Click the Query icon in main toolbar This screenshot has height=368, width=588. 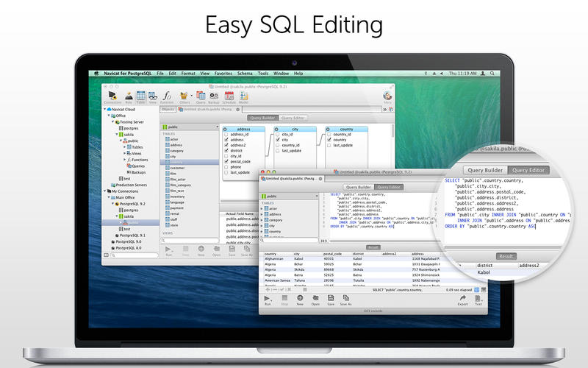pyautogui.click(x=200, y=96)
